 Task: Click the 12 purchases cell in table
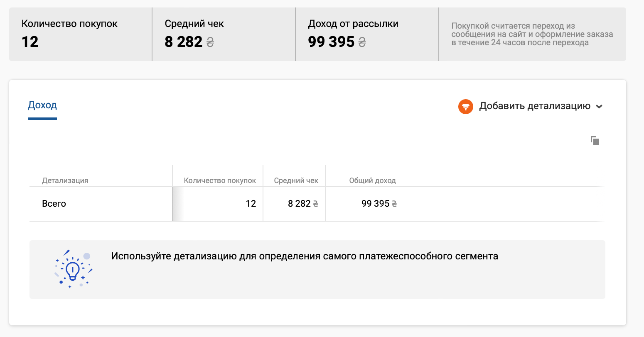tap(251, 204)
